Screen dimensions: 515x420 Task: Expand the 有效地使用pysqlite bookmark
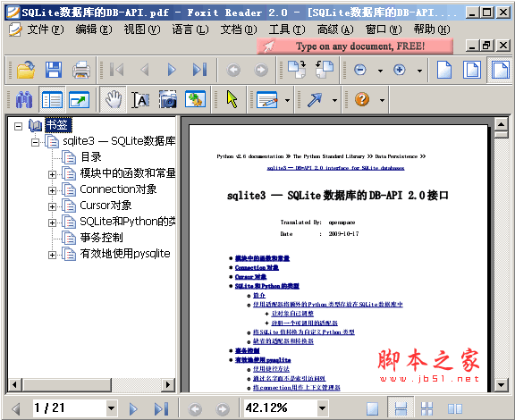point(52,255)
